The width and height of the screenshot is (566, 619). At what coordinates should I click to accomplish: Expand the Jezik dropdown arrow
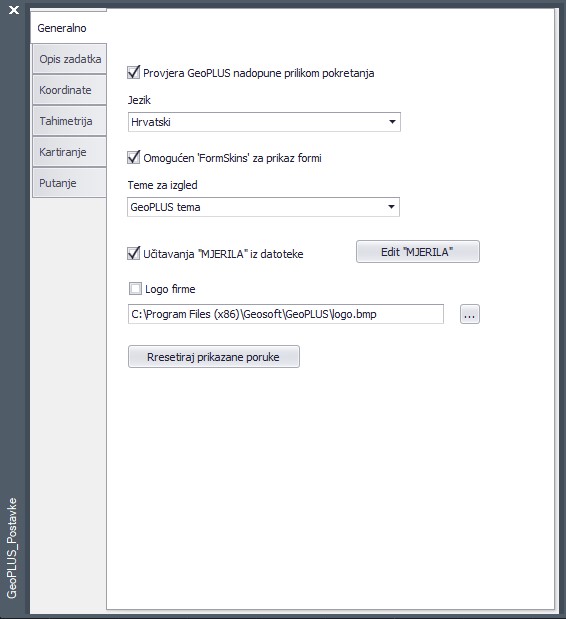[392, 122]
